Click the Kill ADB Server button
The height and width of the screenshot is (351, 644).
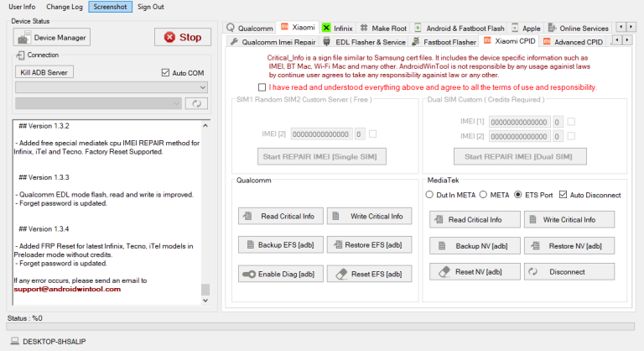coord(44,72)
